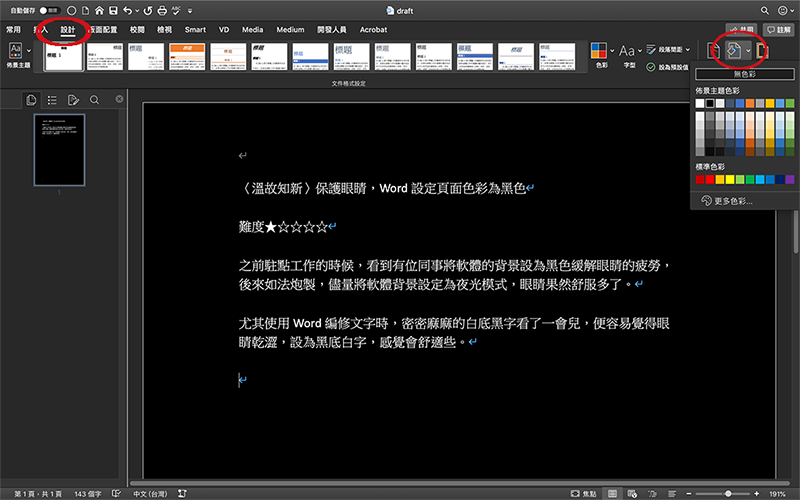Save the document with the floppy disk icon
The image size is (800, 500).
tap(113, 10)
